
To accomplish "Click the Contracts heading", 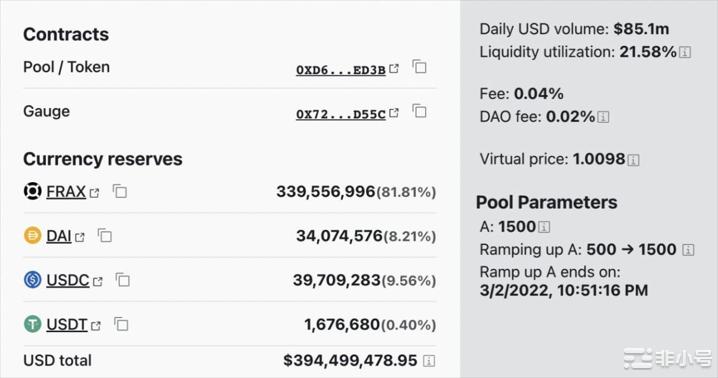I will pyautogui.click(x=66, y=34).
